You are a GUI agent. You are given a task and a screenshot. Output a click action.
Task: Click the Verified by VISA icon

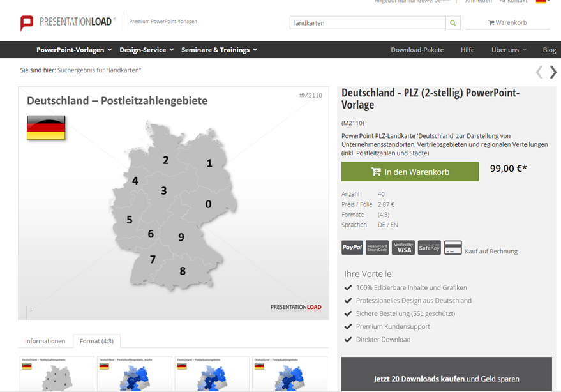(x=403, y=248)
